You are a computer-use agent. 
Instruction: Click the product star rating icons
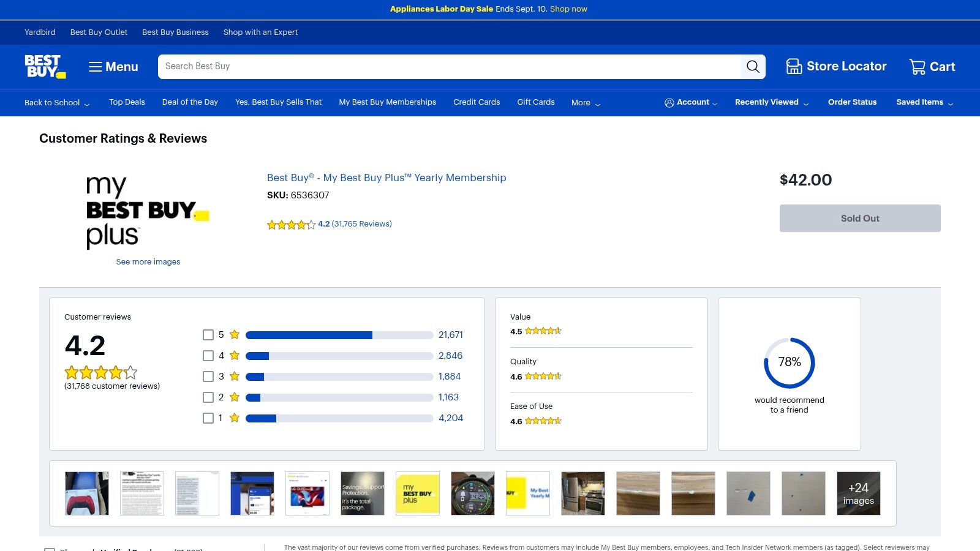291,225
